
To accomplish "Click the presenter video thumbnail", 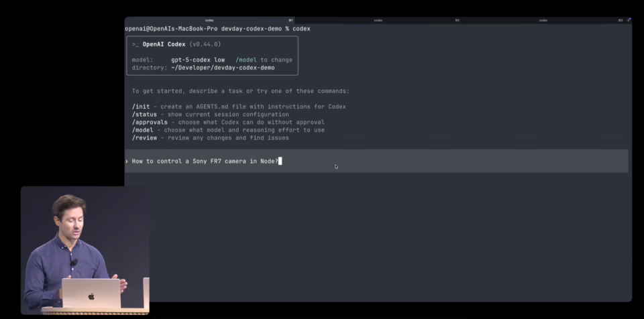I will coord(85,249).
